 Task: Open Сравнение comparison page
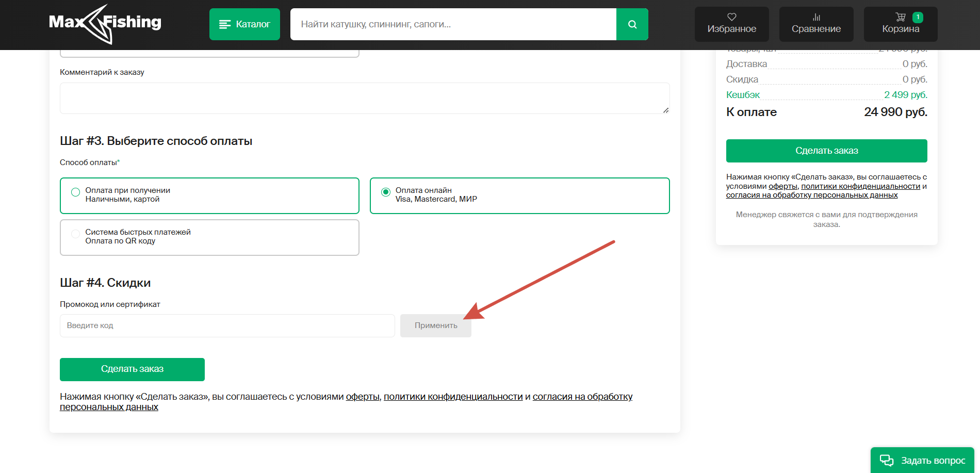816,24
